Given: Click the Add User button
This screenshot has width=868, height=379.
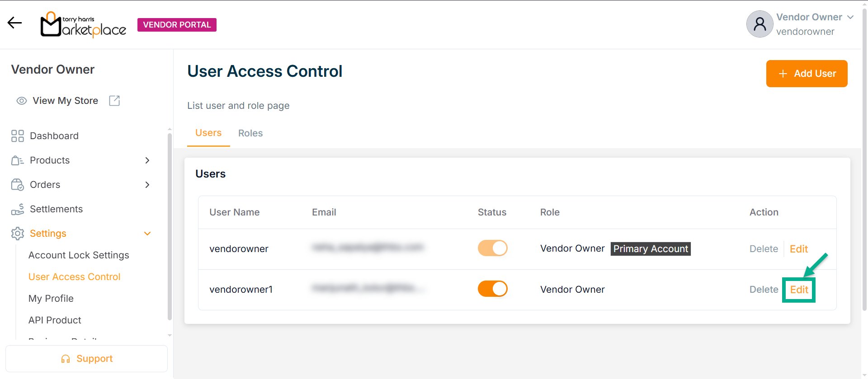Looking at the screenshot, I should point(807,74).
